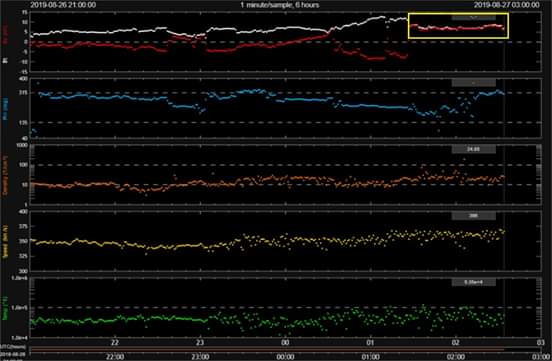Click the 02 hour tick under the Temp panel
This screenshot has height=361, width=552.
pos(456,343)
